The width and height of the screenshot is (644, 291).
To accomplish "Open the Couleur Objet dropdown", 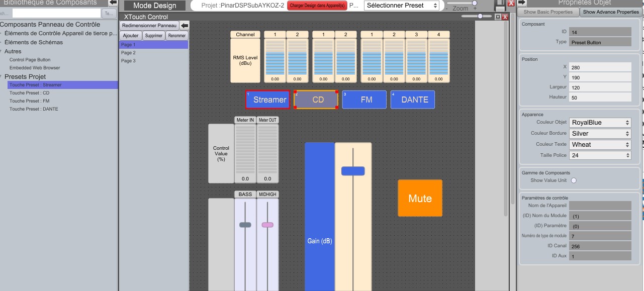I will coord(600,123).
